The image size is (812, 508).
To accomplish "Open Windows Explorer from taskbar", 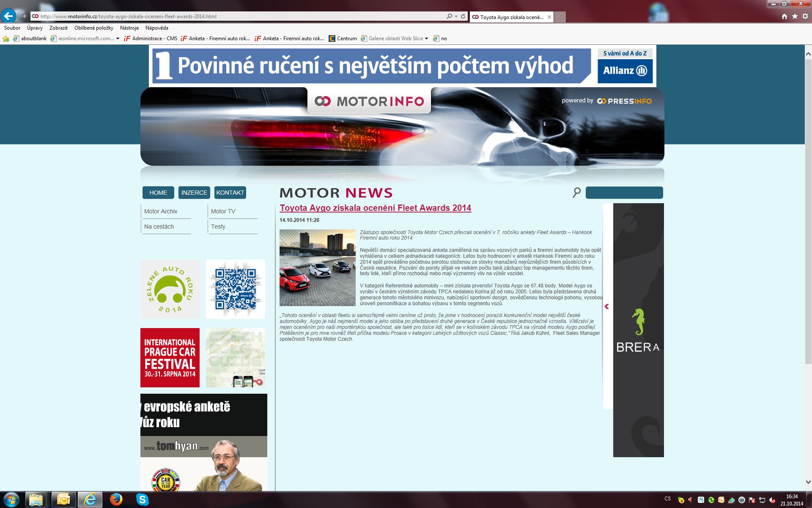I will pos(36,500).
